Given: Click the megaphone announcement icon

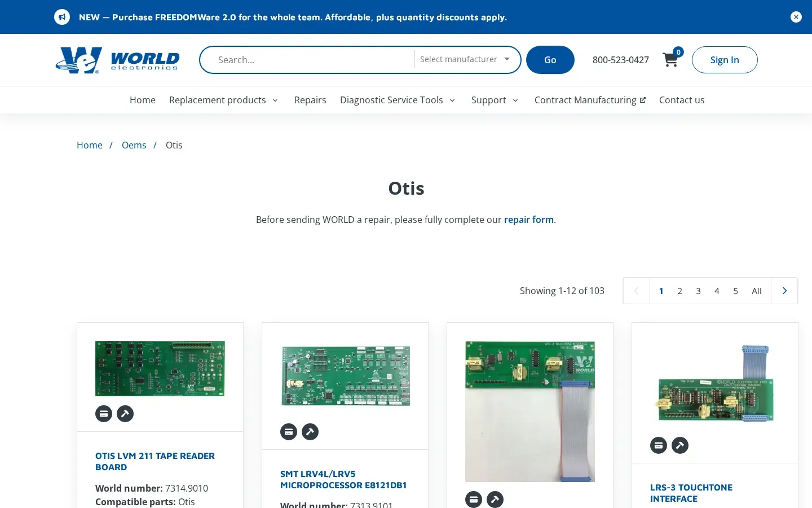Looking at the screenshot, I should [62, 17].
